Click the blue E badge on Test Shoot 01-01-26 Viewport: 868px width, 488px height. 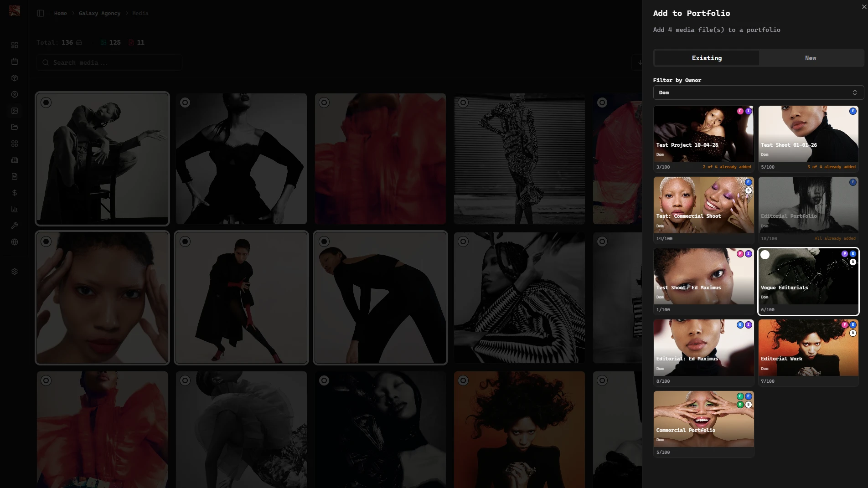tap(853, 111)
